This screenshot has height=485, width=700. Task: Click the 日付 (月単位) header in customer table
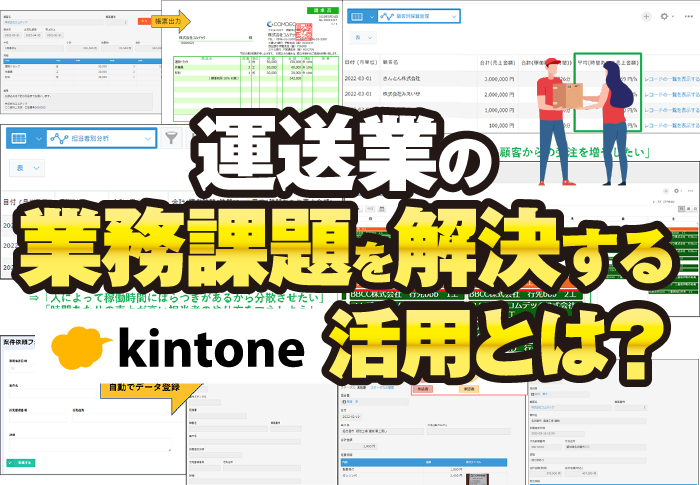(361, 63)
